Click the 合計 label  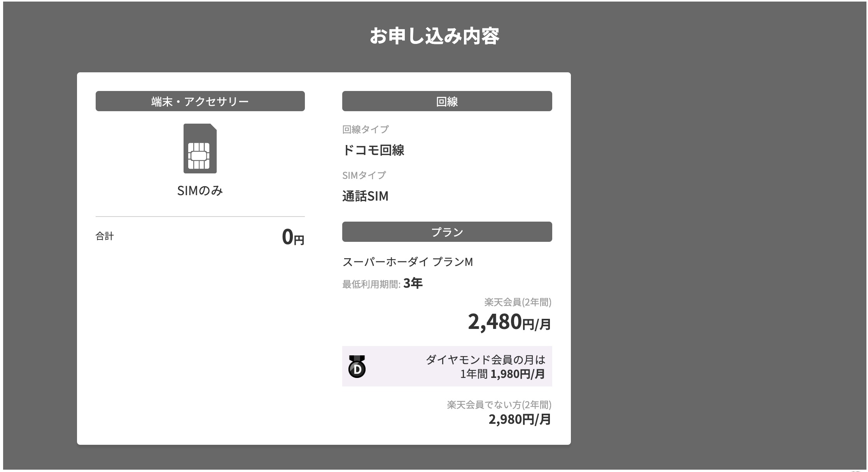tap(105, 236)
